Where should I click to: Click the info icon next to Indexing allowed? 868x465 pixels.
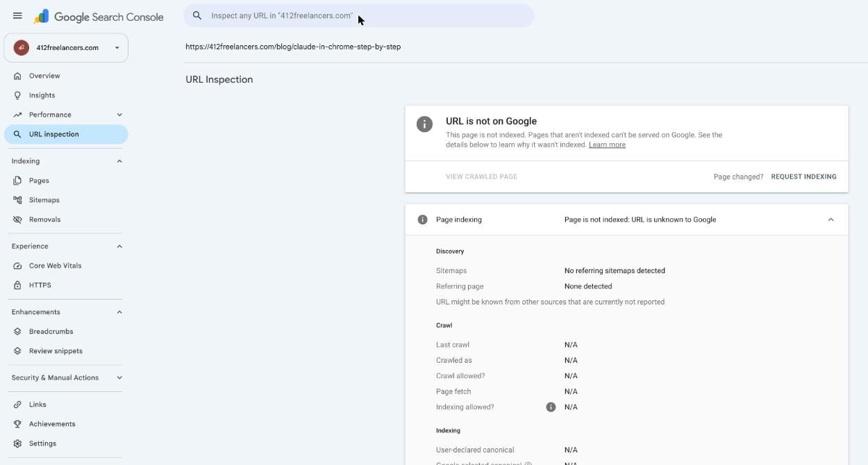pyautogui.click(x=551, y=407)
